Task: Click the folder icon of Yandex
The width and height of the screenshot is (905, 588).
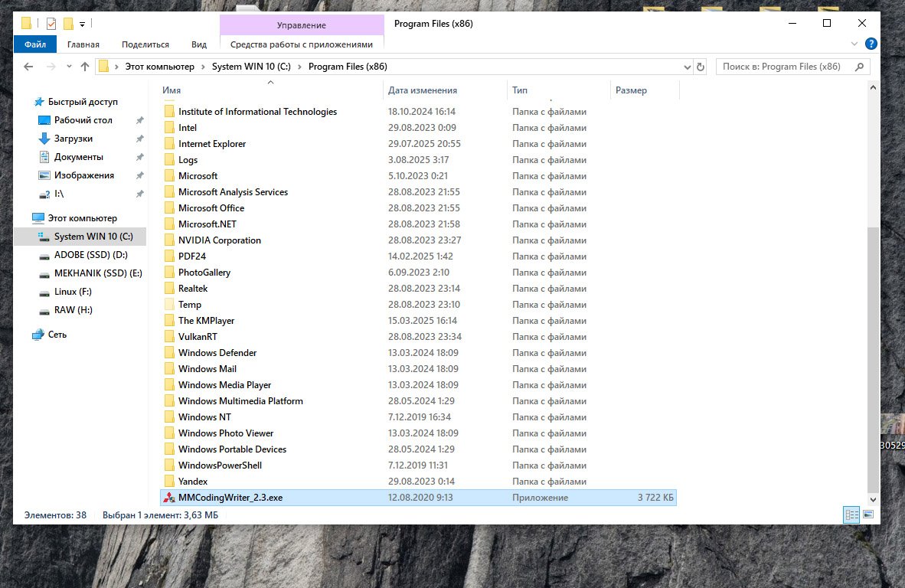Action: pyautogui.click(x=169, y=482)
